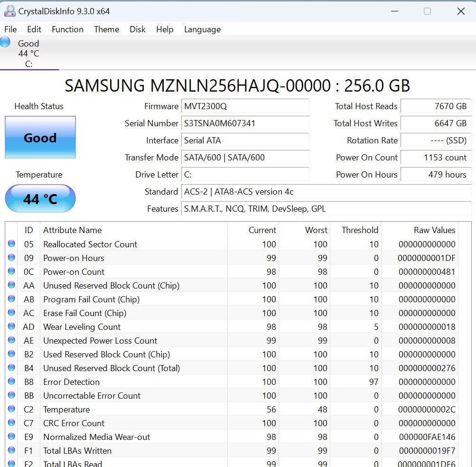
Task: Click the Current column header
Action: [x=253, y=230]
